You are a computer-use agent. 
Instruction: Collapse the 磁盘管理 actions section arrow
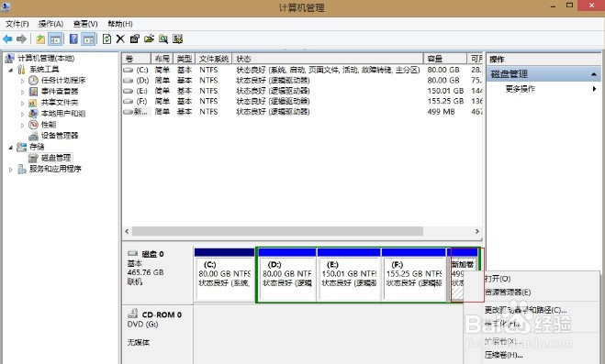[x=594, y=74]
